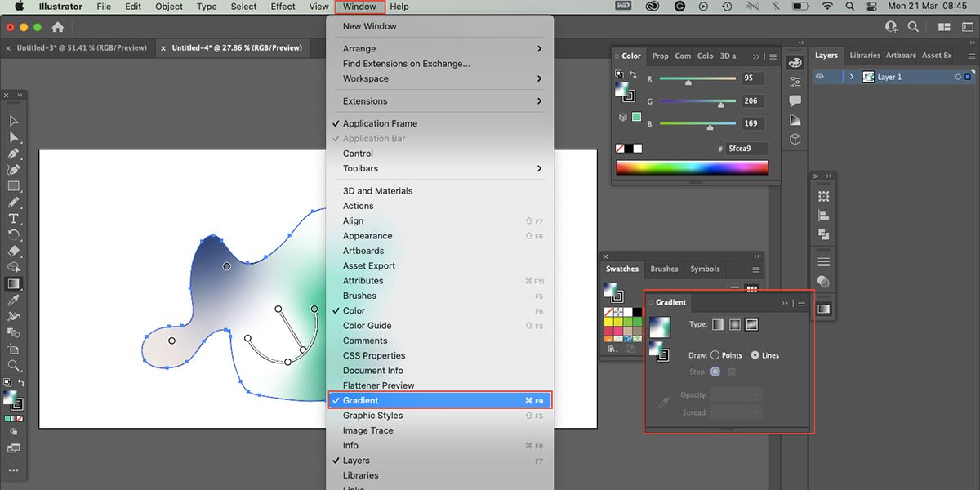Select the Type tool in the toolbar

tap(13, 219)
